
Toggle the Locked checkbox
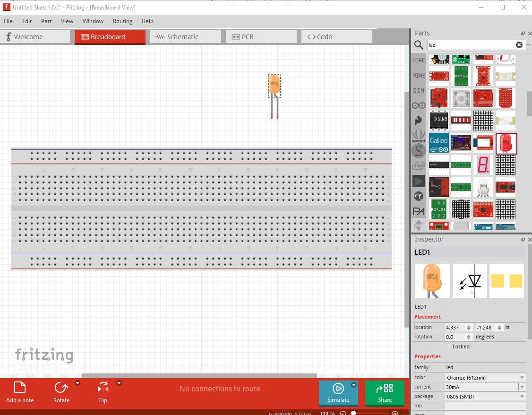[x=448, y=346]
